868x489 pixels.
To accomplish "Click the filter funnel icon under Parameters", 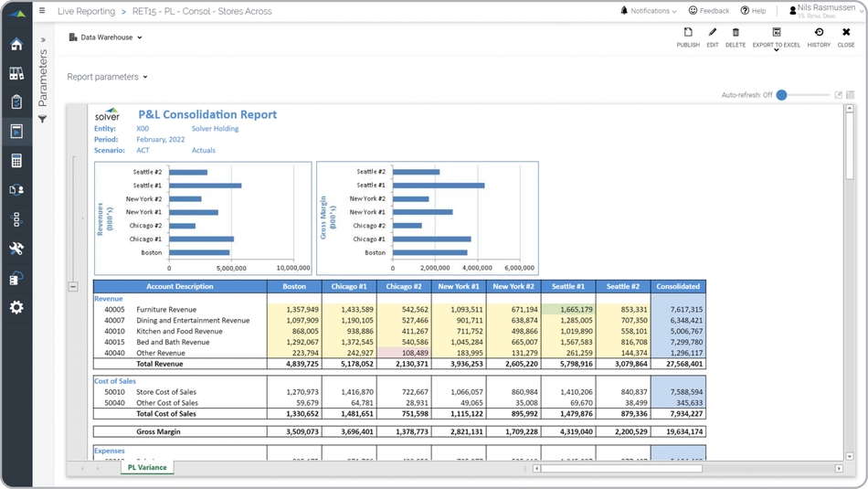I will pyautogui.click(x=42, y=120).
